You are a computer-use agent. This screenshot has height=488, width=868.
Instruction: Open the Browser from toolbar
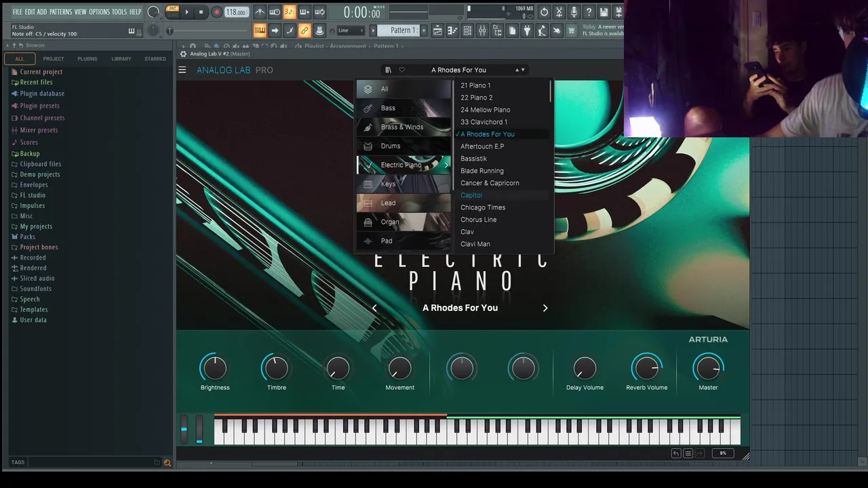click(x=498, y=30)
